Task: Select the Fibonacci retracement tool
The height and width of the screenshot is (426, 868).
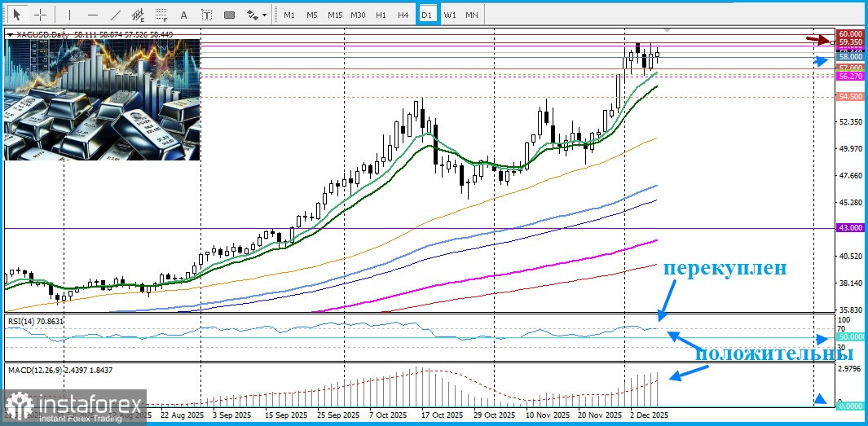Action: point(161,15)
